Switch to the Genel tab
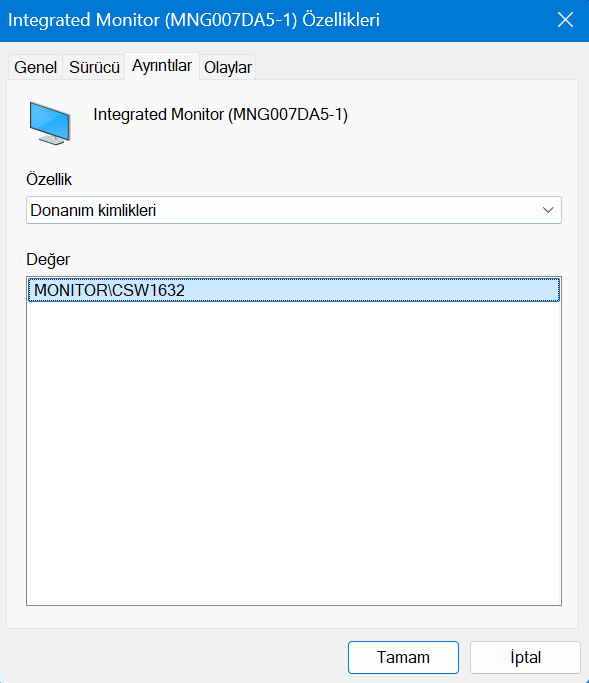 [35, 67]
